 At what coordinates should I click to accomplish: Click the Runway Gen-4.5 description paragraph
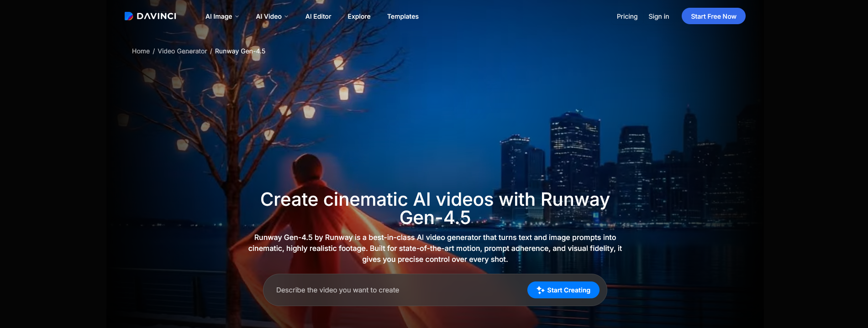click(x=435, y=249)
